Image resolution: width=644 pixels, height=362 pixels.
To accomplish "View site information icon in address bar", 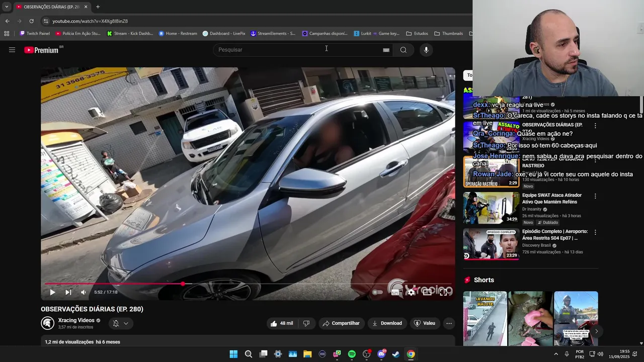I will point(46,21).
